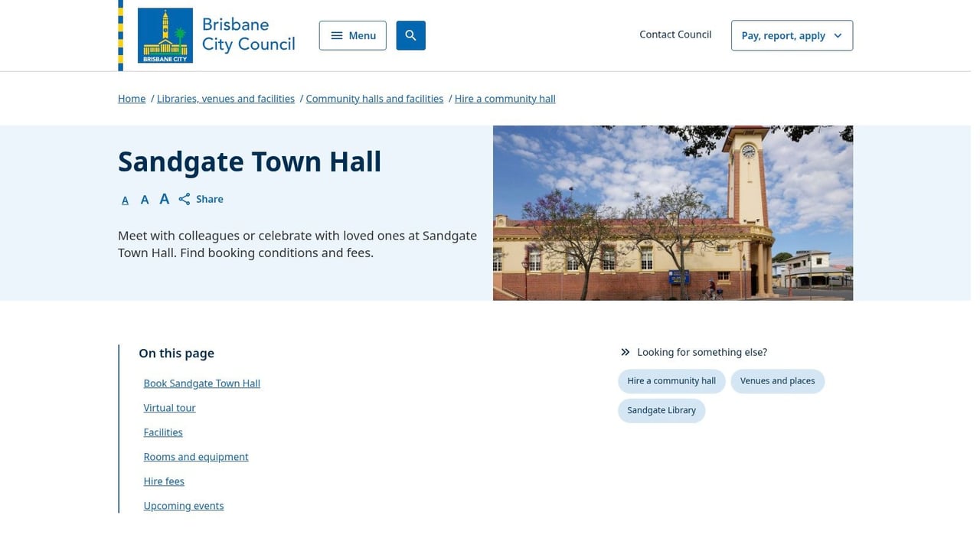Jump to Book Sandgate Town Hall section

[201, 383]
